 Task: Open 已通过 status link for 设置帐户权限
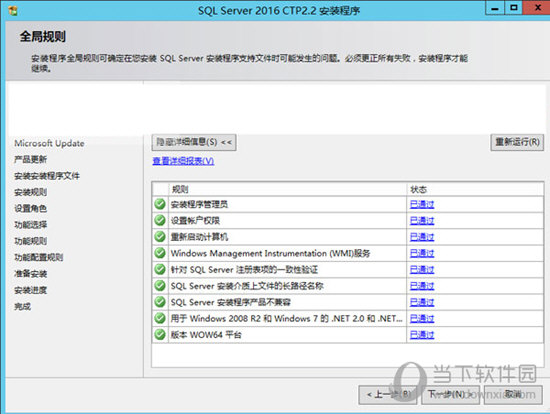point(422,221)
